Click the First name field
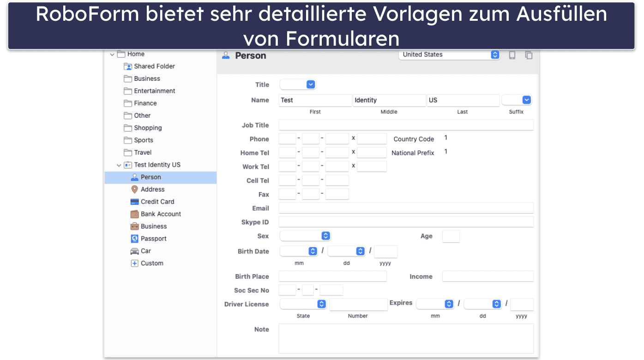644x360 pixels. [315, 100]
